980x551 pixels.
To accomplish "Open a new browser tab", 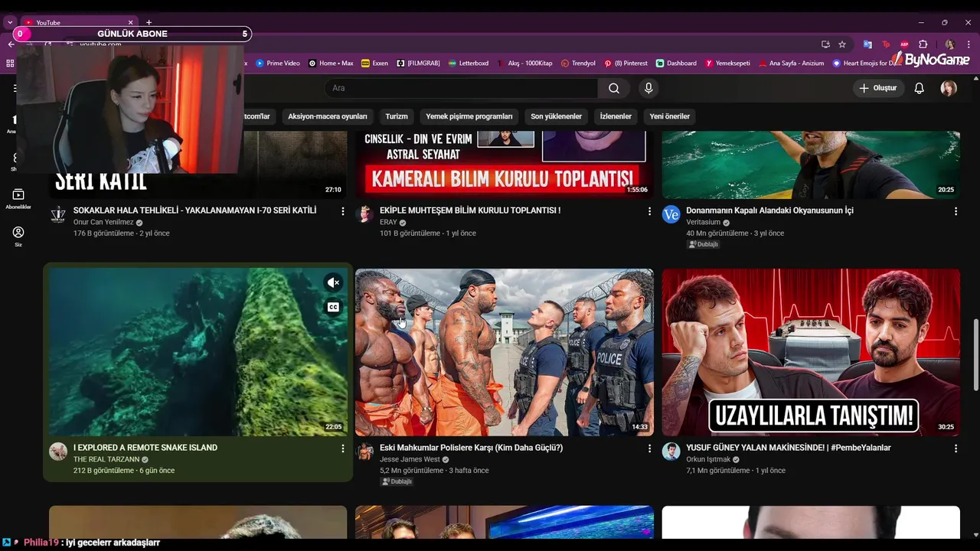I will pyautogui.click(x=149, y=22).
